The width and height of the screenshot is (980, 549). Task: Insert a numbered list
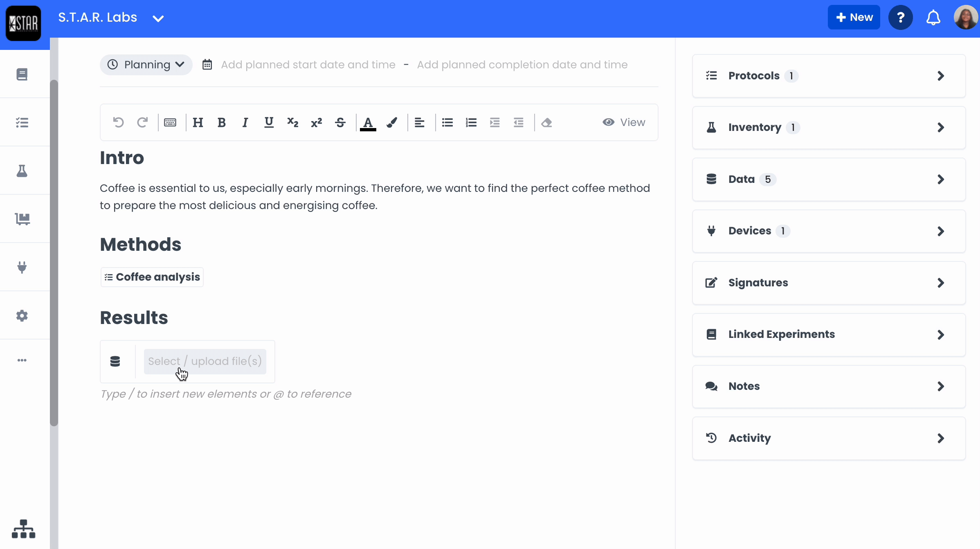coord(471,122)
